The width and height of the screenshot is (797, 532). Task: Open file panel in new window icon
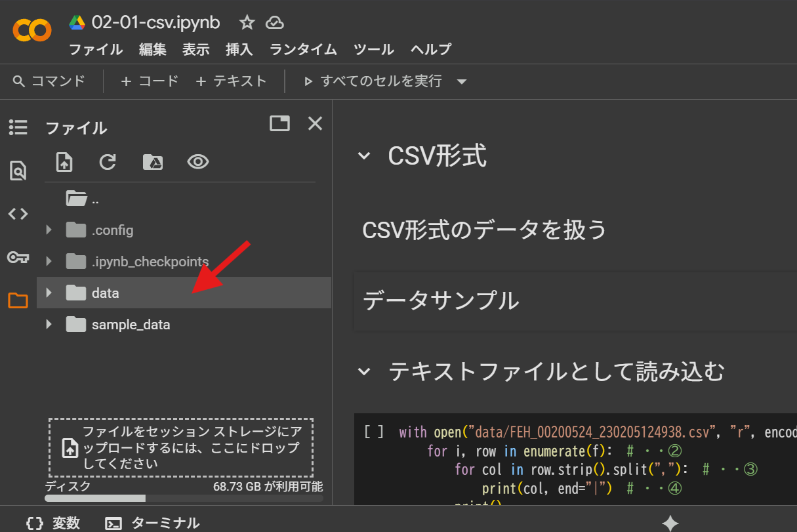[279, 123]
